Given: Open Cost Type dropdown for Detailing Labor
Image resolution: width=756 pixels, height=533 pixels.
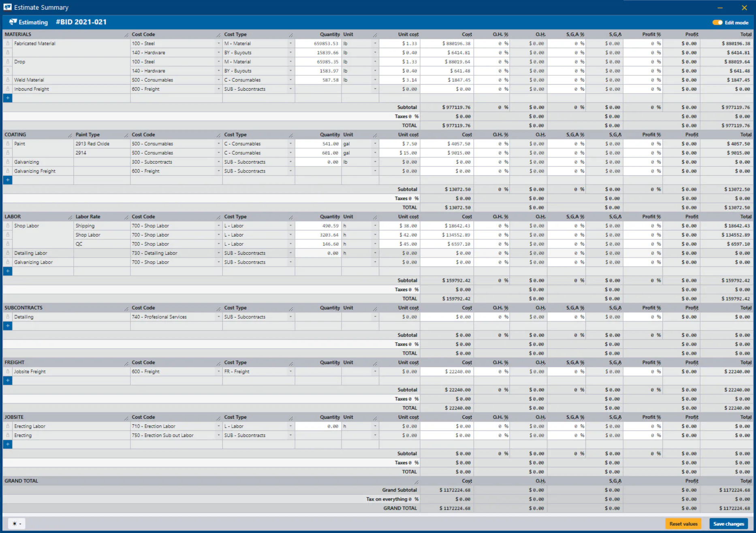Looking at the screenshot, I should pyautogui.click(x=290, y=253).
